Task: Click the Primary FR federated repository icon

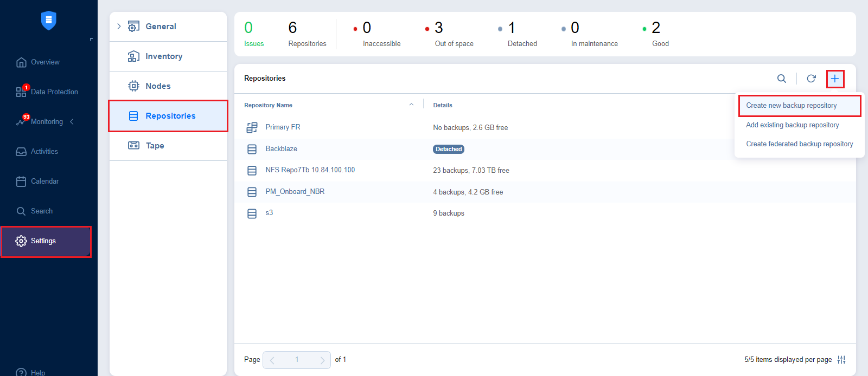Action: 252,127
